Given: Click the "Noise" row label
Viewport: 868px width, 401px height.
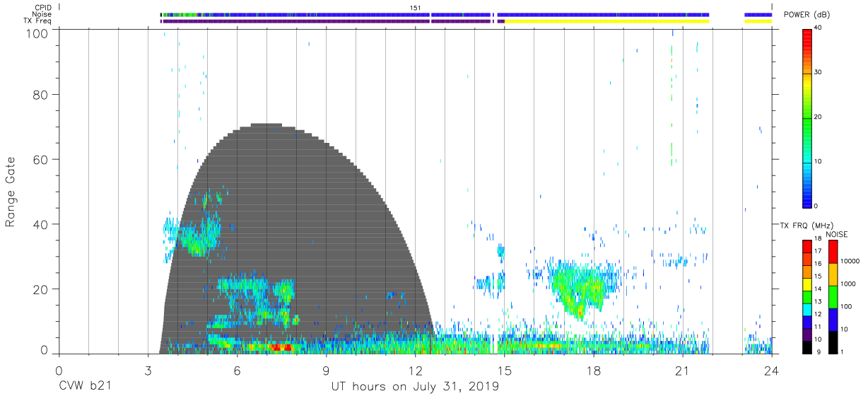Looking at the screenshot, I should [x=42, y=14].
